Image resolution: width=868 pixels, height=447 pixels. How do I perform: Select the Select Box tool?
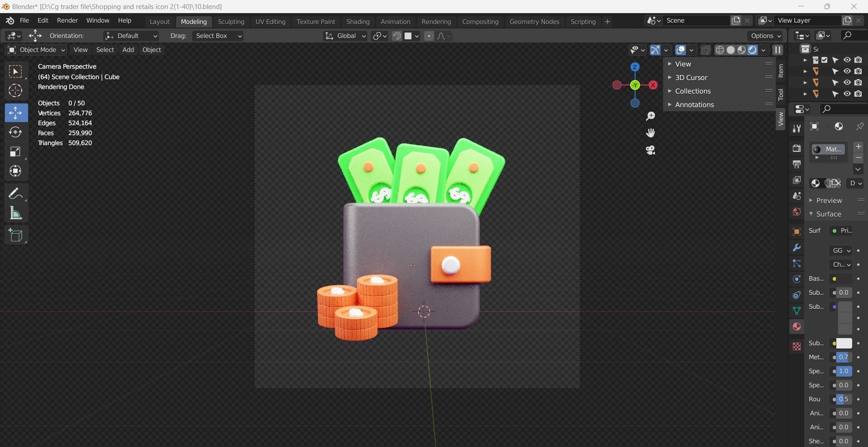(x=15, y=71)
